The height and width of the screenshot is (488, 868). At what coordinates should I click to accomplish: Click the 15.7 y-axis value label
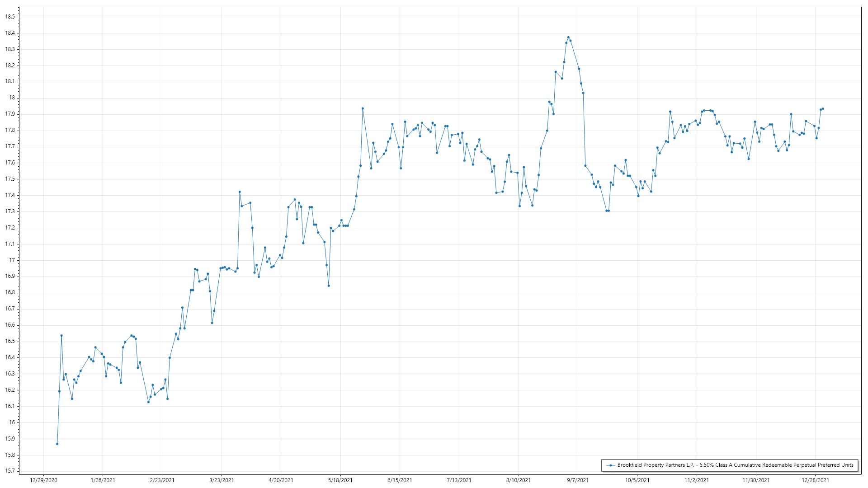(x=10, y=471)
